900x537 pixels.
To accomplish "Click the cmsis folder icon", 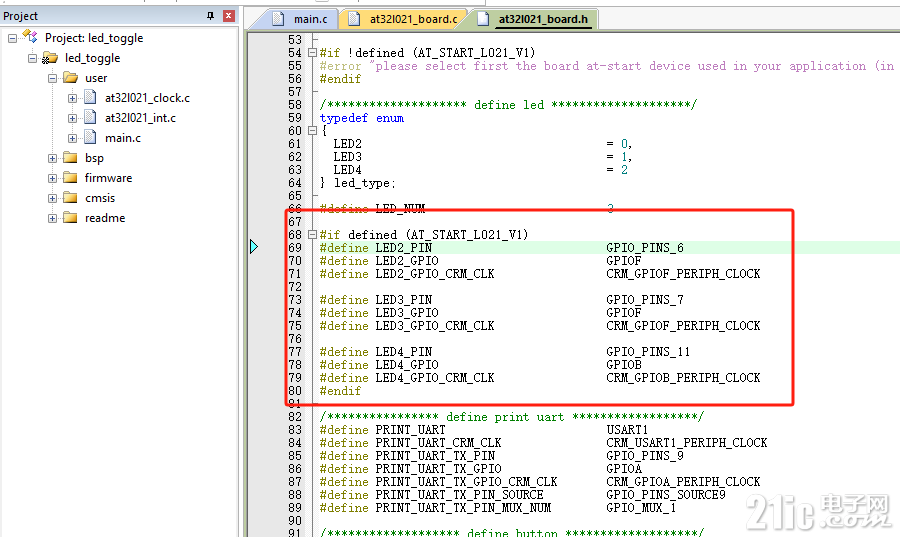I will [71, 198].
